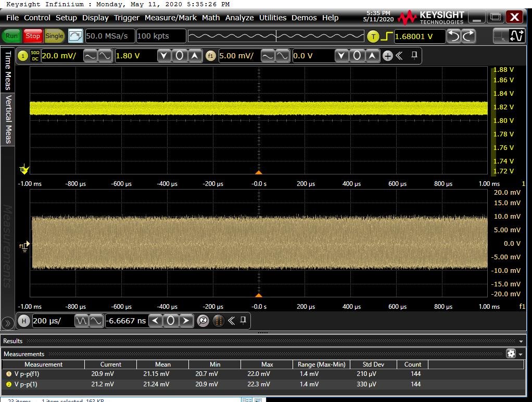Expand the left sidebar chevron button
The width and height of the screenshot is (532, 402).
[x=7, y=322]
